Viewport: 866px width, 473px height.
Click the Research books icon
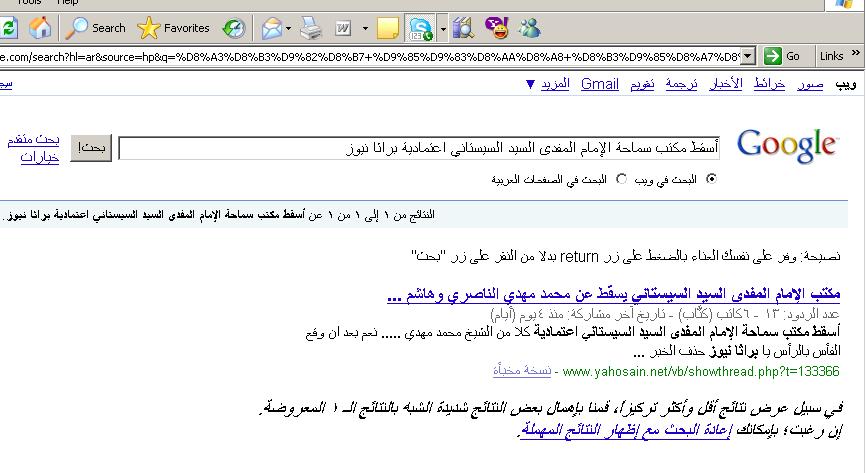(463, 28)
